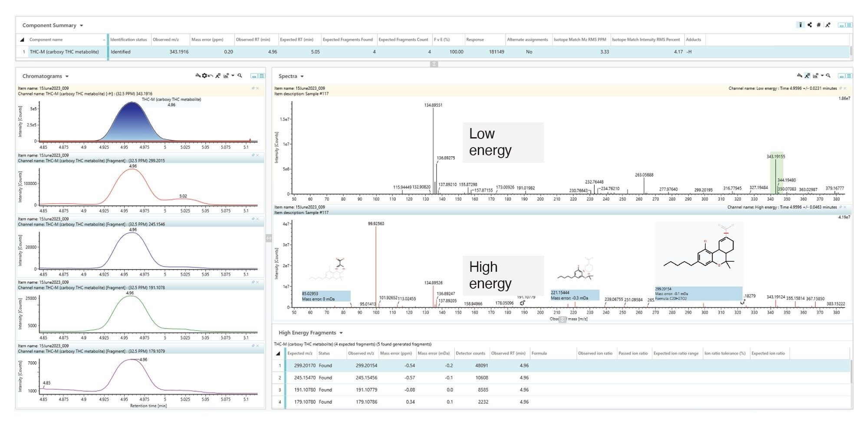Viewport: 868px width, 425px height.
Task: Open the Chromatograms panel dropdown
Action: coord(67,76)
